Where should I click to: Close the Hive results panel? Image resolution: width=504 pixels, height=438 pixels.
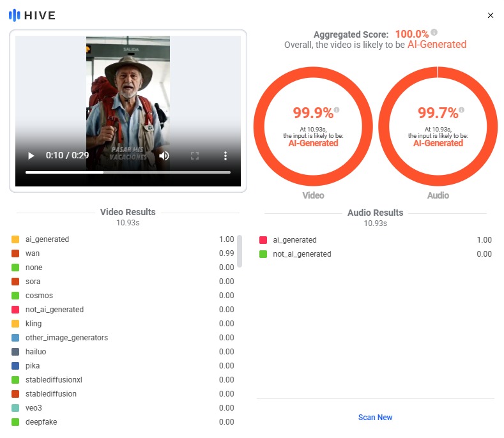[x=490, y=15]
